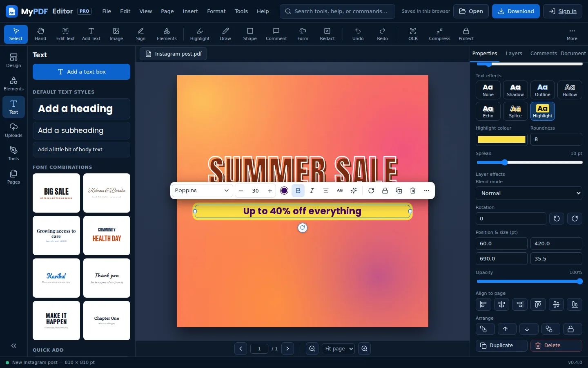588x368 pixels.
Task: Select the None text effect
Action: (x=488, y=90)
